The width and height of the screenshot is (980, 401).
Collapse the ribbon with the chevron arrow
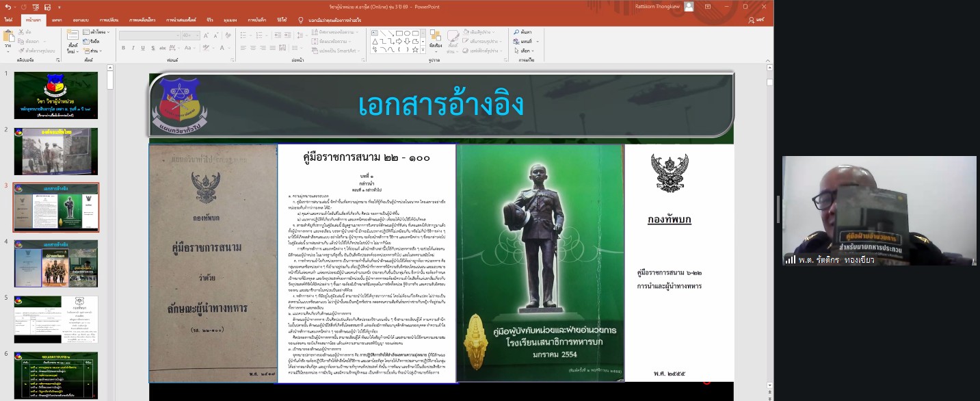(768, 61)
